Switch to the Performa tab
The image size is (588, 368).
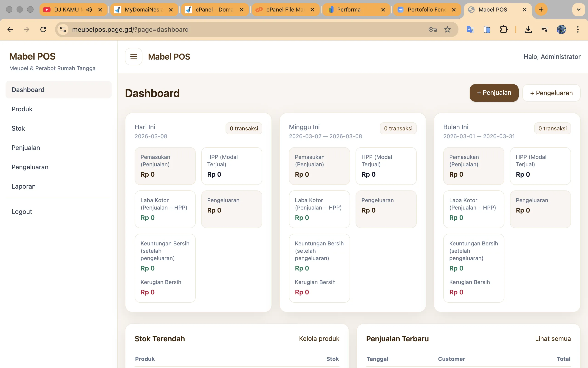pos(356,9)
